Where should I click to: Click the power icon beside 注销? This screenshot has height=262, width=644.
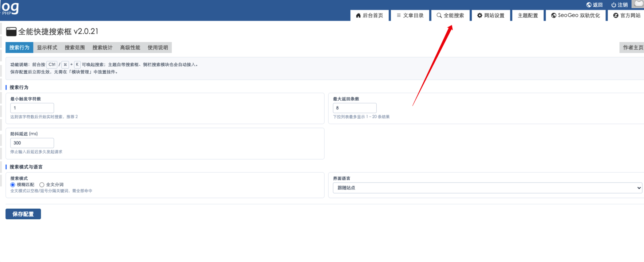614,5
